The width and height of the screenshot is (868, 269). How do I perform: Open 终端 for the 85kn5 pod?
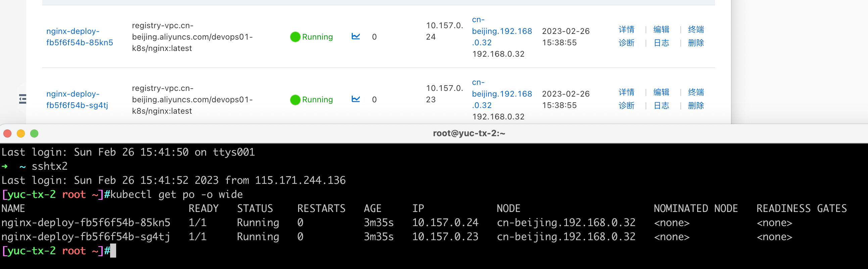pos(695,30)
